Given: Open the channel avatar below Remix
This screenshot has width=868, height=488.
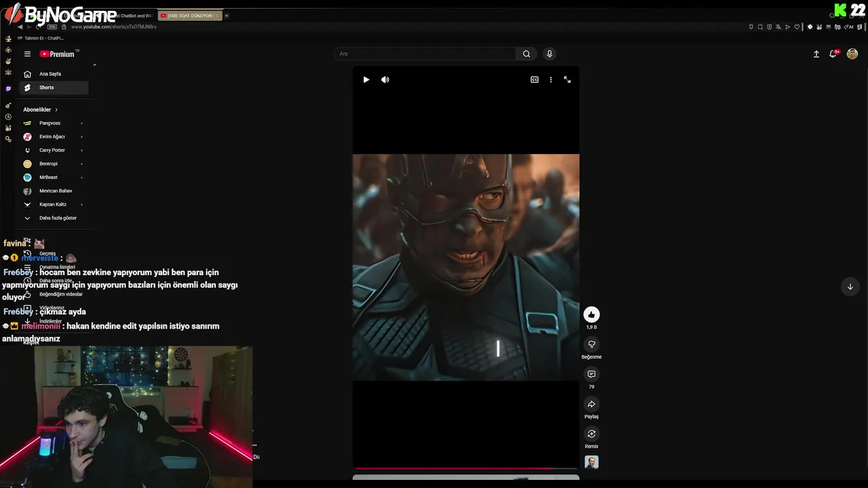Looking at the screenshot, I should tap(591, 462).
